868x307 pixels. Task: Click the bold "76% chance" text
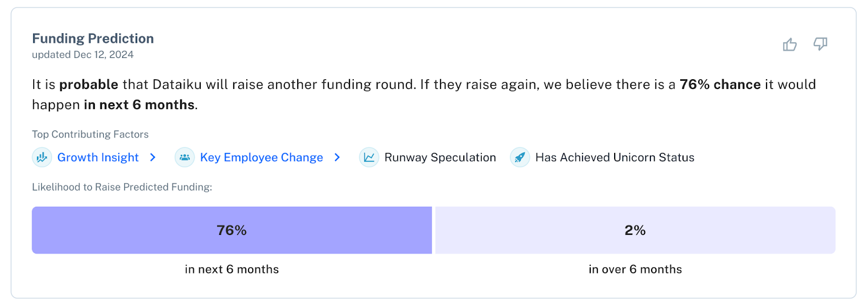(x=720, y=85)
